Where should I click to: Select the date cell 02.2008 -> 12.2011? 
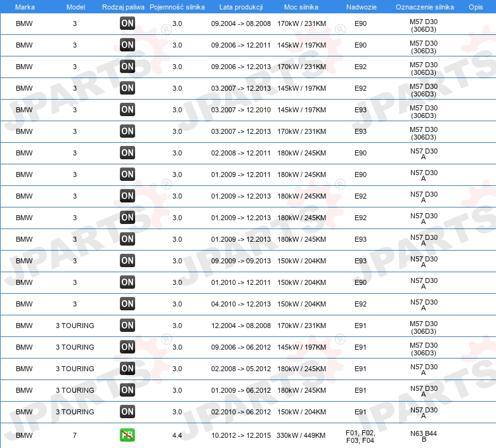pyautogui.click(x=241, y=153)
